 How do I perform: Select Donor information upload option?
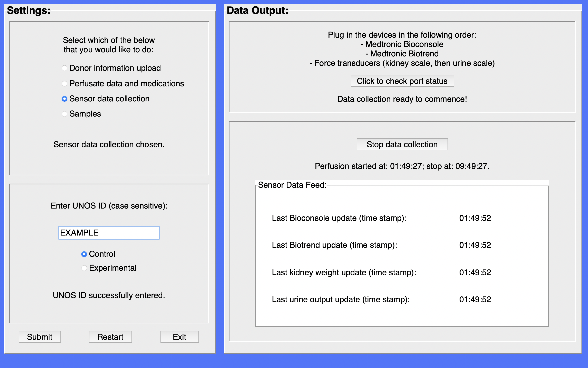tap(111, 68)
